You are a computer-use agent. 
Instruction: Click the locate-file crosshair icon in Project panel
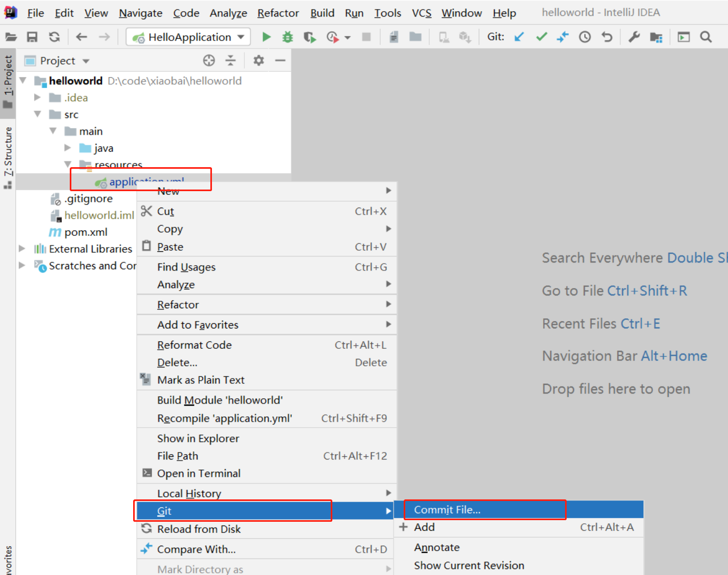(209, 61)
